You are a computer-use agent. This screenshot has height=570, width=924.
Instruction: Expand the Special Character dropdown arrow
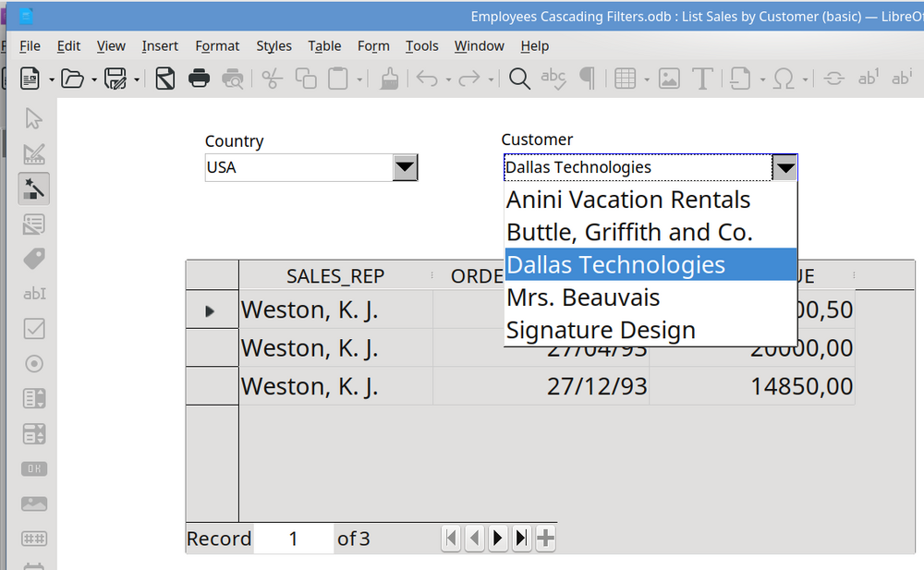[x=805, y=79]
